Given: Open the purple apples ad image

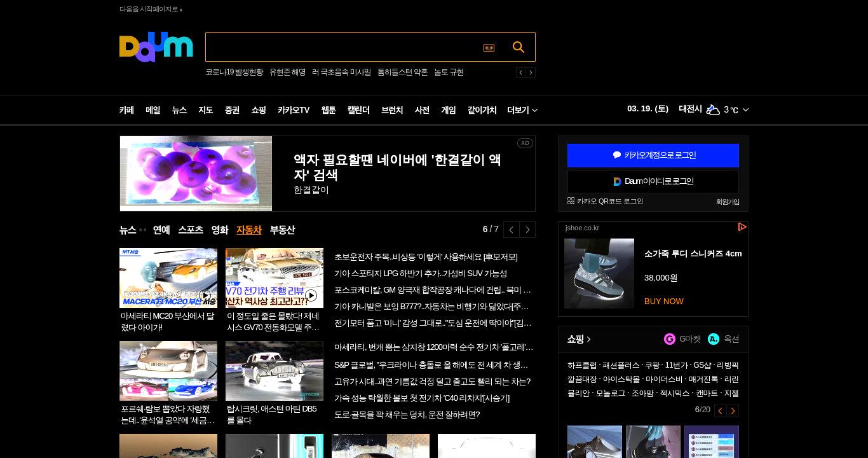Looking at the screenshot, I should point(196,174).
